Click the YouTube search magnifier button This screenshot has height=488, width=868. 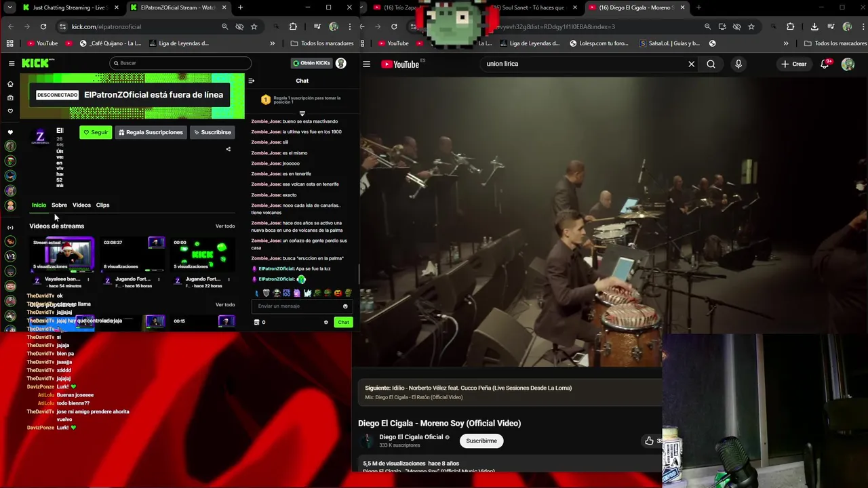tap(711, 64)
